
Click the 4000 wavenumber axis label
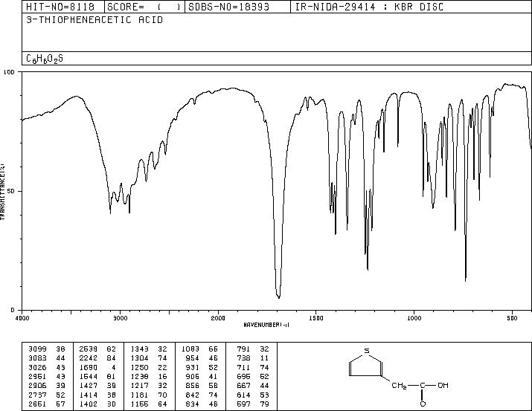click(x=22, y=318)
